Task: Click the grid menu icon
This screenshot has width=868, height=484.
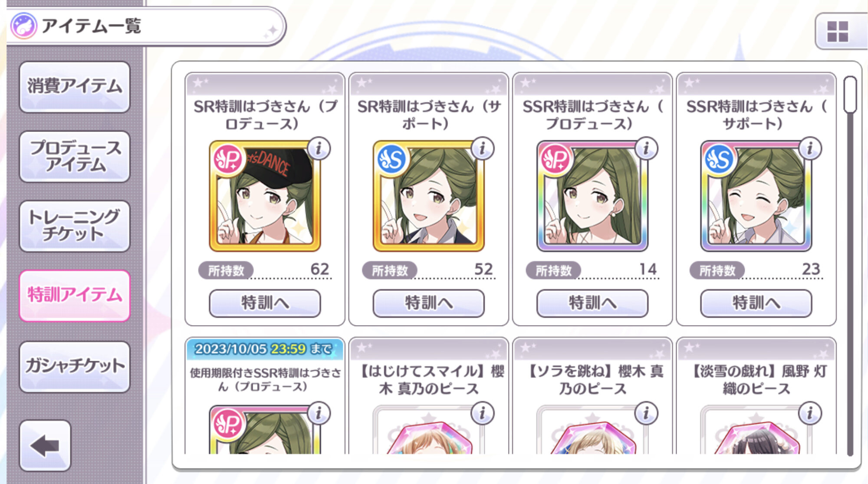Action: click(838, 32)
